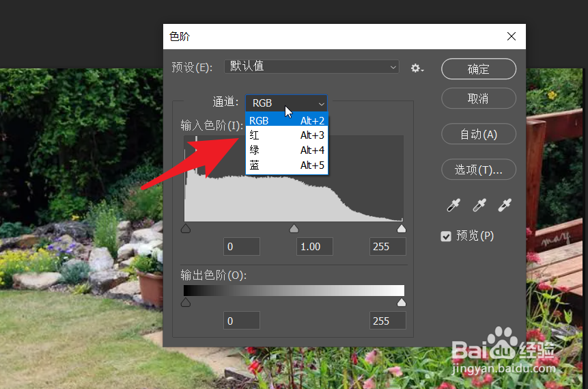
Task: Grab the input shadow slider handle
Action: (x=186, y=228)
